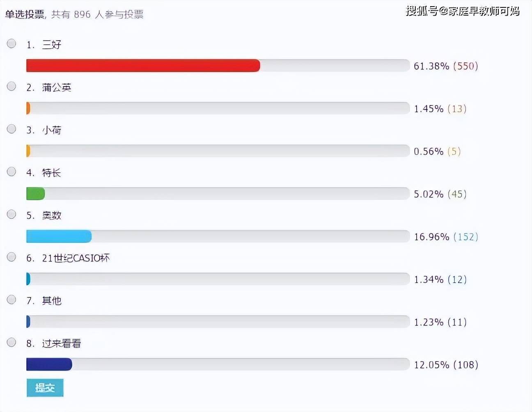Click the red 三好 progress bar
The width and height of the screenshot is (532, 412).
pos(143,66)
